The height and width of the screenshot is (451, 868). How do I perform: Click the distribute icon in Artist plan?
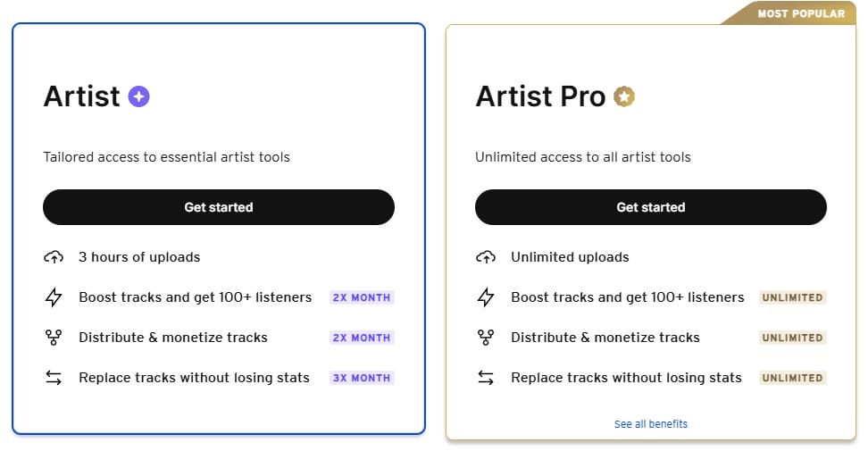pos(54,338)
